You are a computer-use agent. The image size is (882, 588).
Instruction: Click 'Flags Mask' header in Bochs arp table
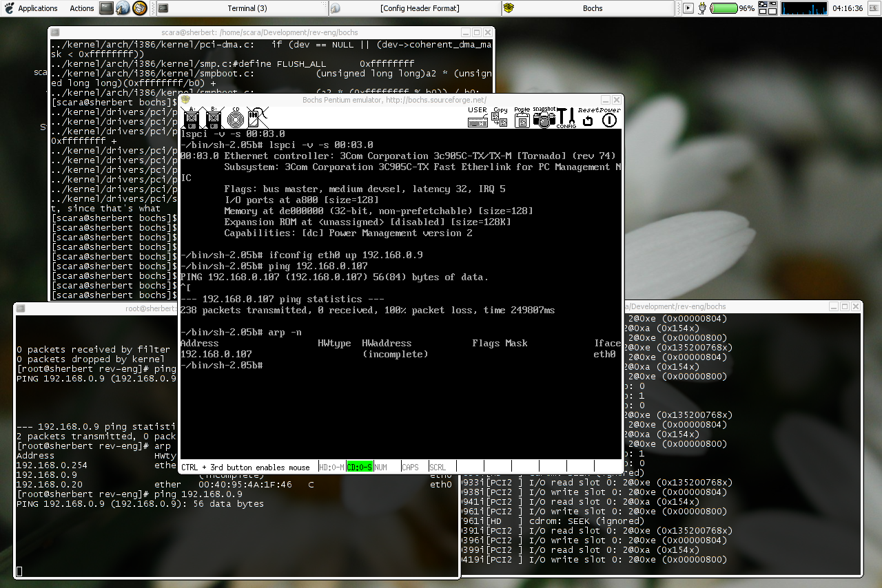[x=500, y=343]
